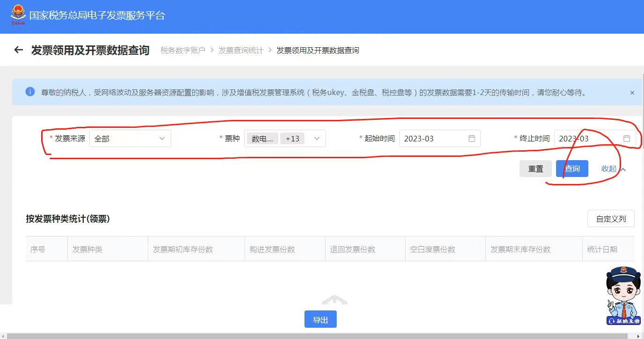This screenshot has height=339, width=644.
Task: Click the 征纳互动 tax officer mascot
Action: tap(623, 296)
